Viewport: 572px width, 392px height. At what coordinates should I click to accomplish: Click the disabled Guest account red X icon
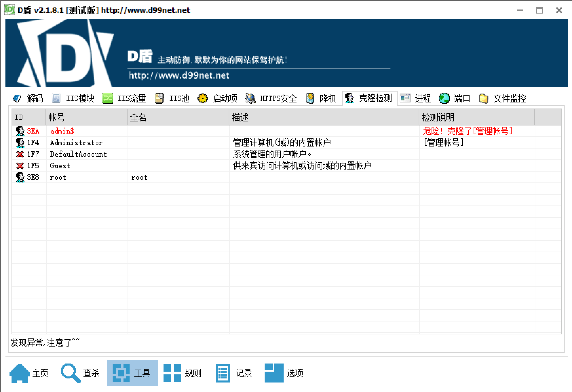point(20,166)
